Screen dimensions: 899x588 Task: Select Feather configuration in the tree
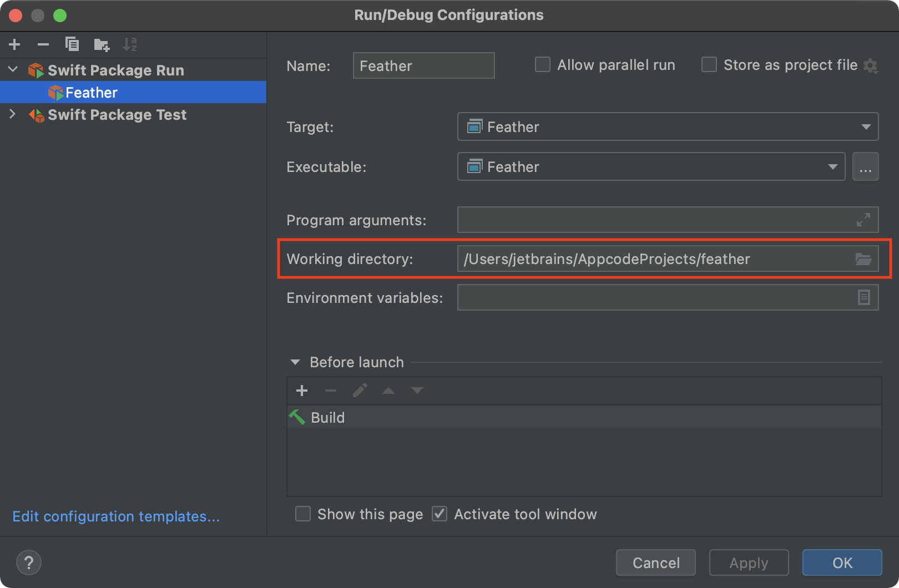92,93
